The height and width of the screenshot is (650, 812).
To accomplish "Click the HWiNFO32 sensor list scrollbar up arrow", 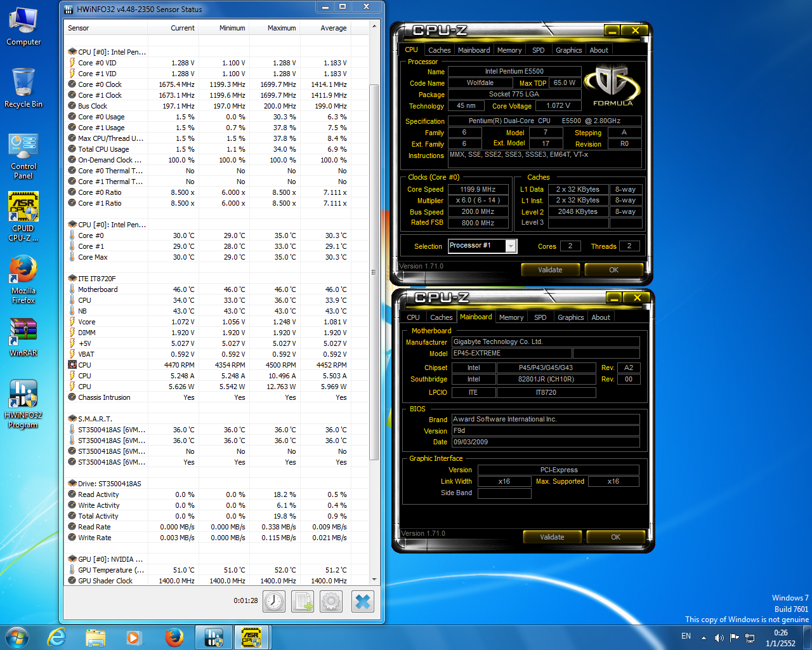I will pyautogui.click(x=374, y=27).
